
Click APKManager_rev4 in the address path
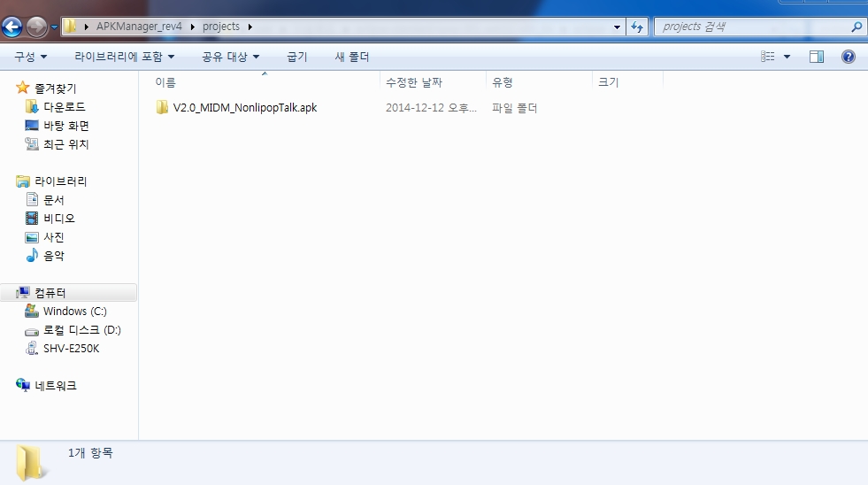pyautogui.click(x=139, y=27)
